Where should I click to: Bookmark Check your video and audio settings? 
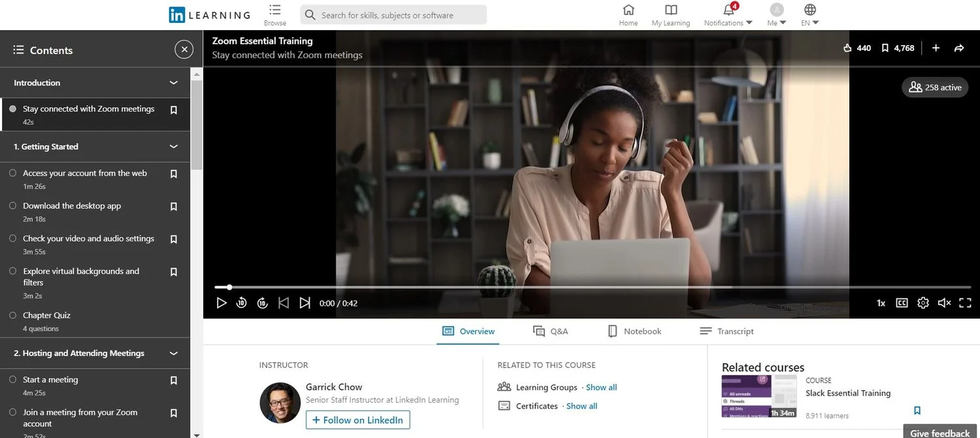tap(174, 239)
